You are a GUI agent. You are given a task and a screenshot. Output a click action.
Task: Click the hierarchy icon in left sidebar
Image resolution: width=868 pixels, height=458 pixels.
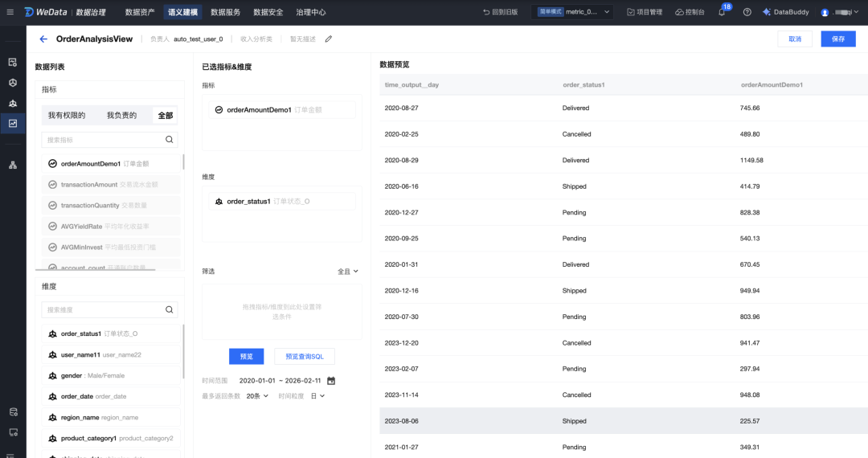[13, 165]
